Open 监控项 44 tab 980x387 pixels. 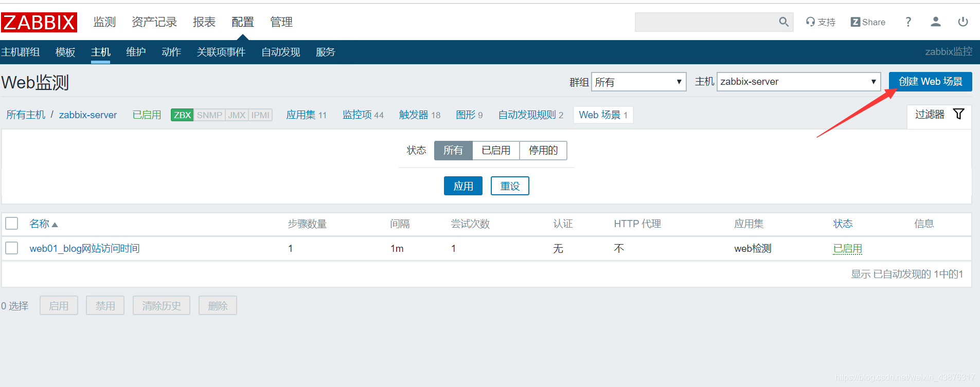click(363, 115)
